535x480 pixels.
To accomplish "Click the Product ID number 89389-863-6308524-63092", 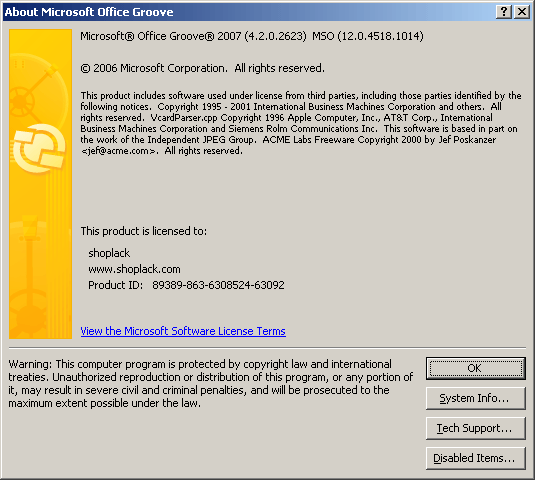I will pyautogui.click(x=218, y=285).
